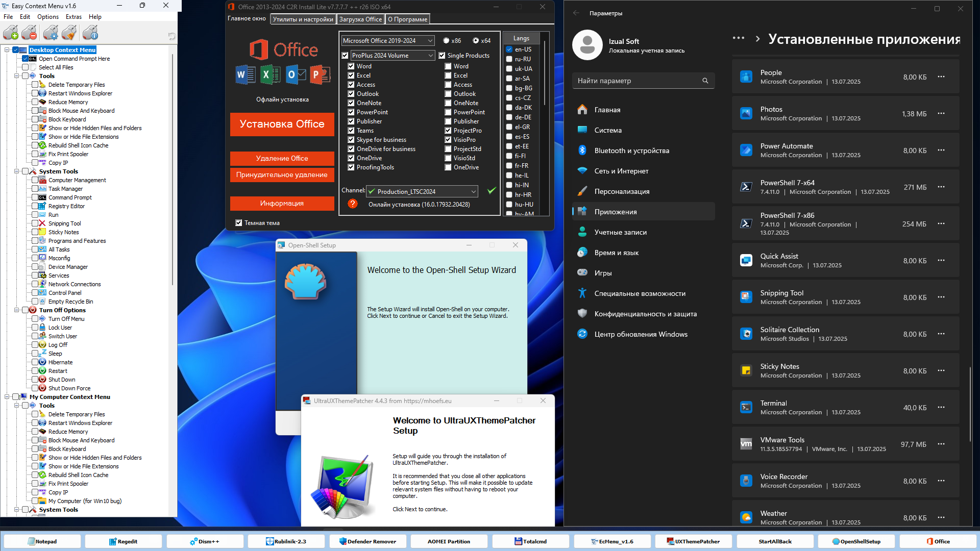The height and width of the screenshot is (551, 980).
Task: Toggle the Single Products checkbox
Action: click(442, 56)
